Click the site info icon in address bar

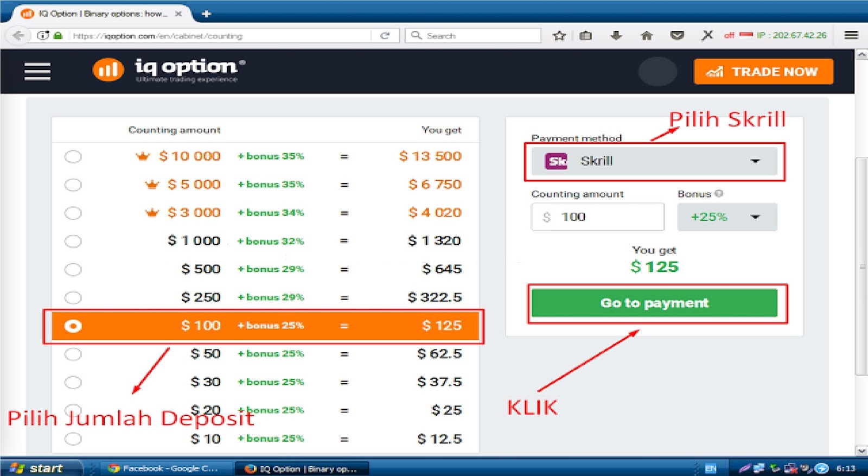42,36
